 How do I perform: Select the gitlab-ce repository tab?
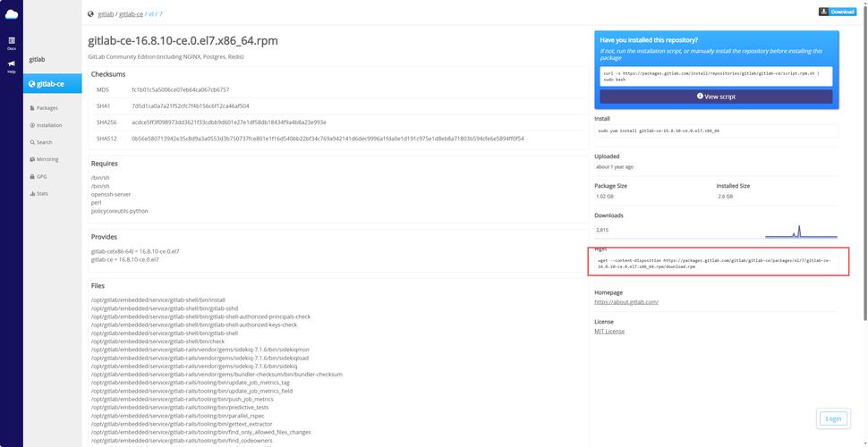(53, 84)
